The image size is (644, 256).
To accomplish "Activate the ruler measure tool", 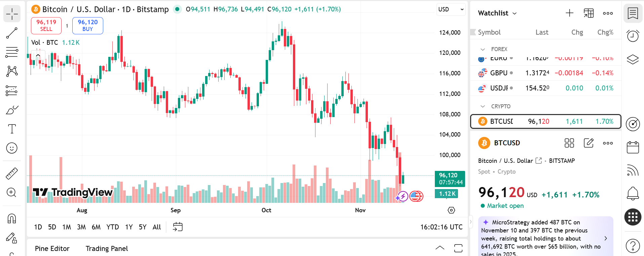I will click(12, 174).
